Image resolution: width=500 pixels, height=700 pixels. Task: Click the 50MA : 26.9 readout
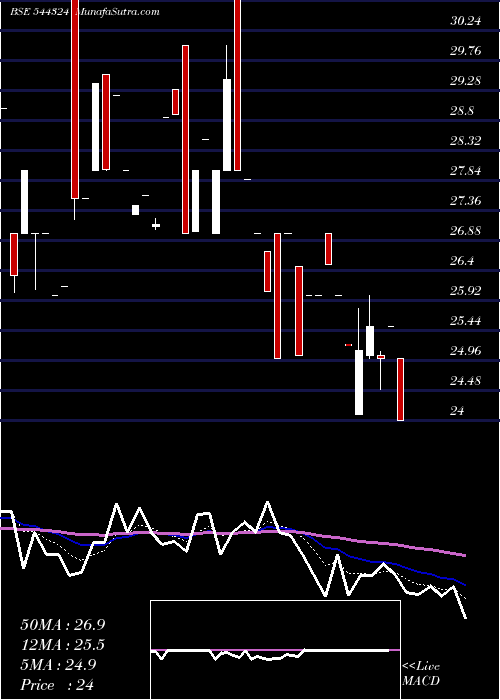pyautogui.click(x=62, y=625)
